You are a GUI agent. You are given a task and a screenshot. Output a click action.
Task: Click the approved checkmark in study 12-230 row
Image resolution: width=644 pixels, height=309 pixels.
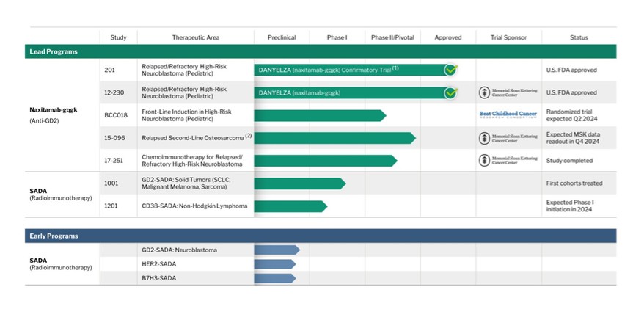[x=450, y=92]
